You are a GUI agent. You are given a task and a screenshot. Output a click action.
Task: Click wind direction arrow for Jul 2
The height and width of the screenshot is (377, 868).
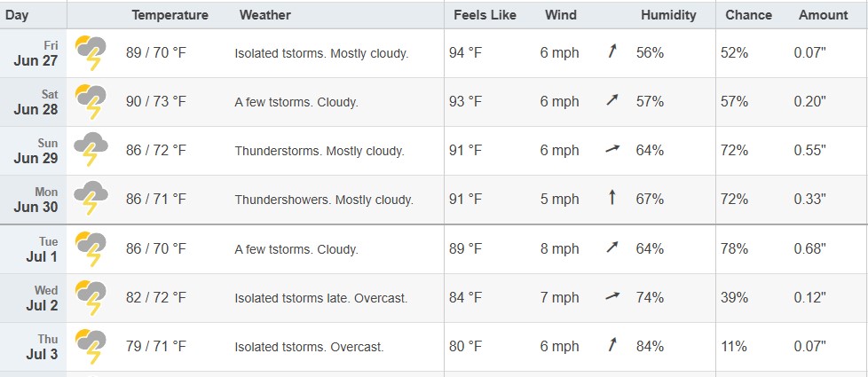612,296
